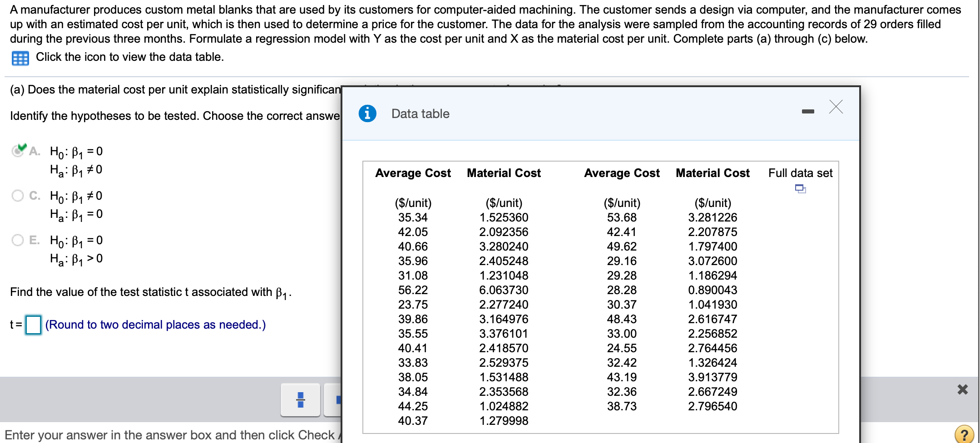The image size is (980, 443).
Task: Click the blue info icon beside Data table
Action: pyautogui.click(x=367, y=113)
